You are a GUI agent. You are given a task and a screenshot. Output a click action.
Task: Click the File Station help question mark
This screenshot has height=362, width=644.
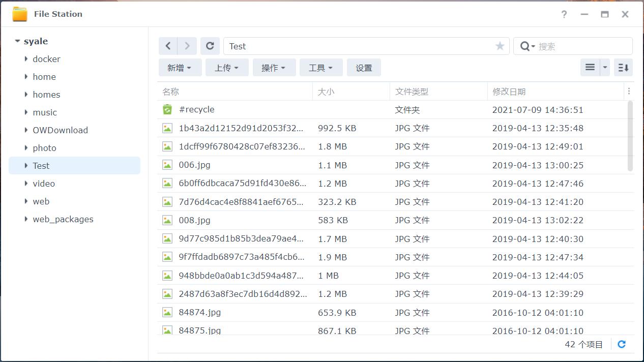pos(564,14)
